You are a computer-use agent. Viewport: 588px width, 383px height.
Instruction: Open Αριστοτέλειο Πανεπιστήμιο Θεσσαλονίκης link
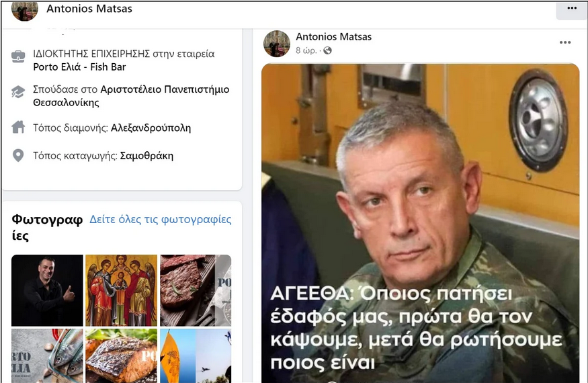tap(131, 96)
